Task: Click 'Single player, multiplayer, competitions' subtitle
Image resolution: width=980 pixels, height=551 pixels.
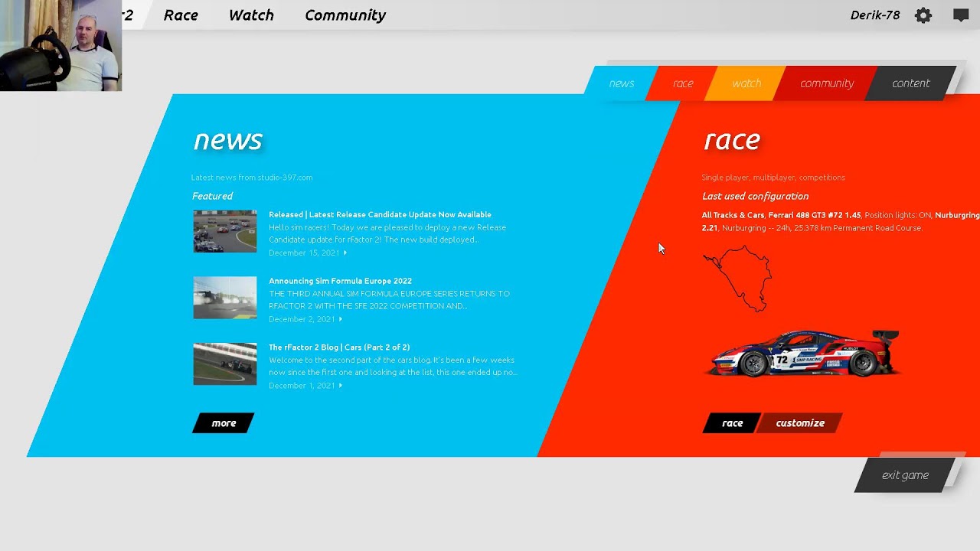Action: pos(773,178)
